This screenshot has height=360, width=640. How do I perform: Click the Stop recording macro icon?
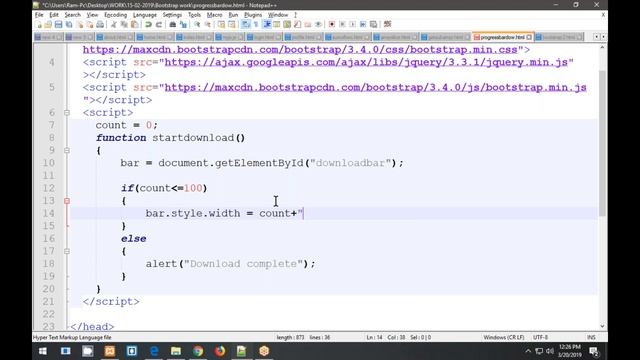342,24
